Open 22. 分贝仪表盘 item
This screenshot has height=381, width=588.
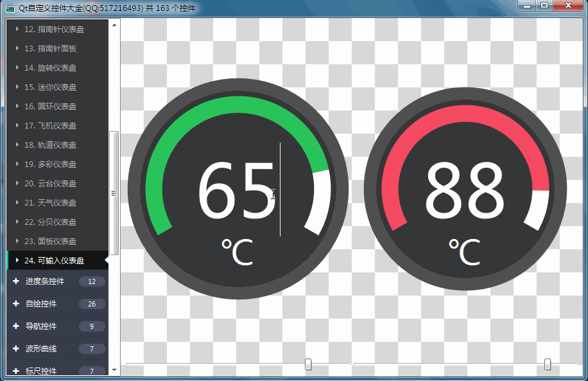pos(50,222)
